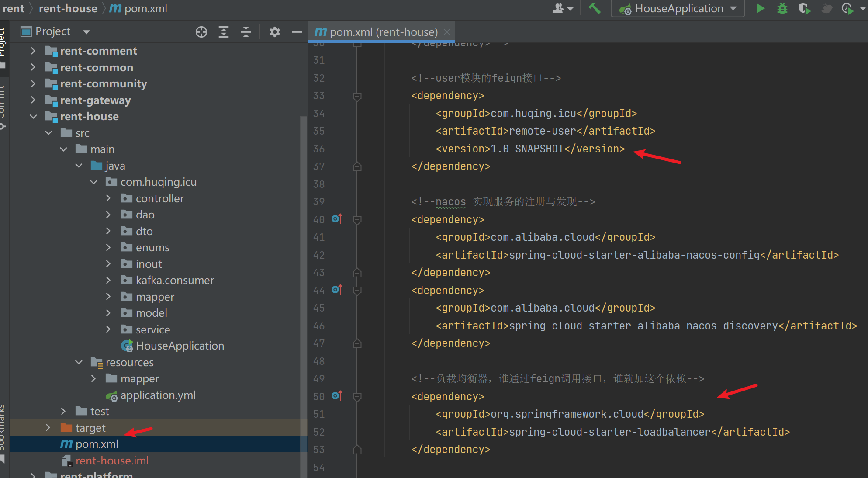The height and width of the screenshot is (478, 868).
Task: Close the pom.xml editor tab
Action: (446, 32)
